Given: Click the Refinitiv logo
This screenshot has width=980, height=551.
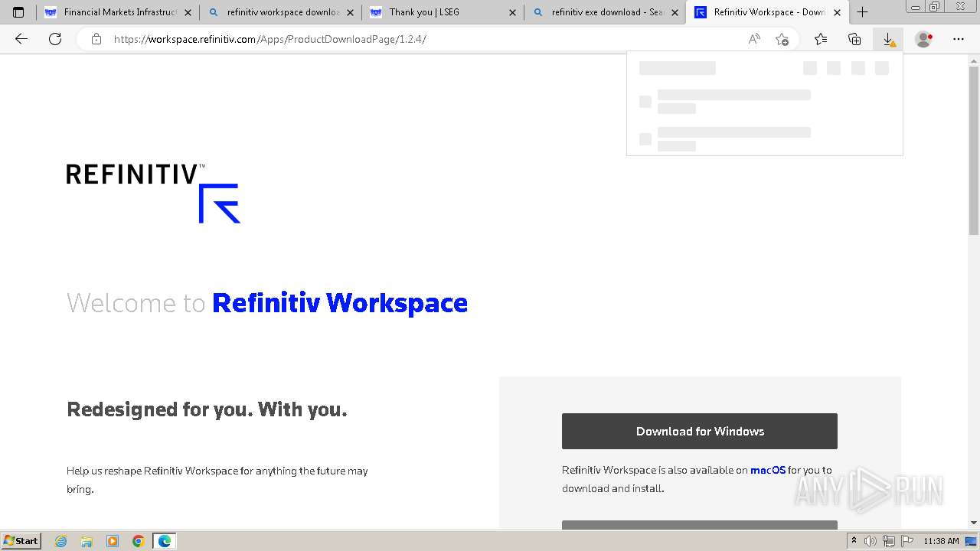Looking at the screenshot, I should point(153,193).
